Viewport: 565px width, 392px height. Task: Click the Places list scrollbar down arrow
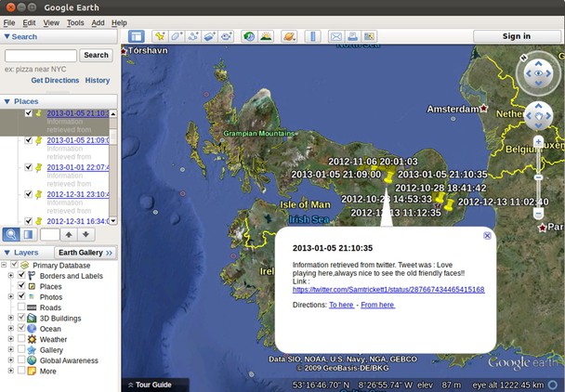[x=113, y=220]
